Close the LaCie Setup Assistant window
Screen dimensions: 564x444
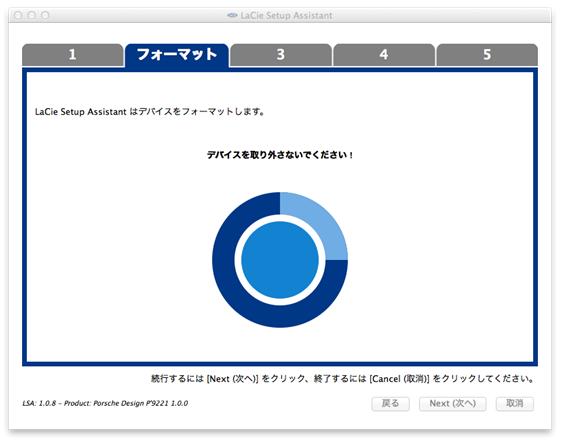coord(18,15)
